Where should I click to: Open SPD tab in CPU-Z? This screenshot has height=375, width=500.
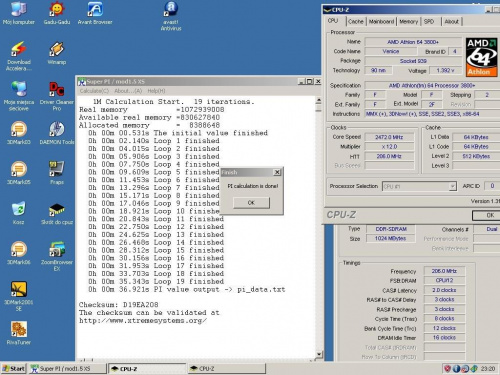(x=429, y=22)
